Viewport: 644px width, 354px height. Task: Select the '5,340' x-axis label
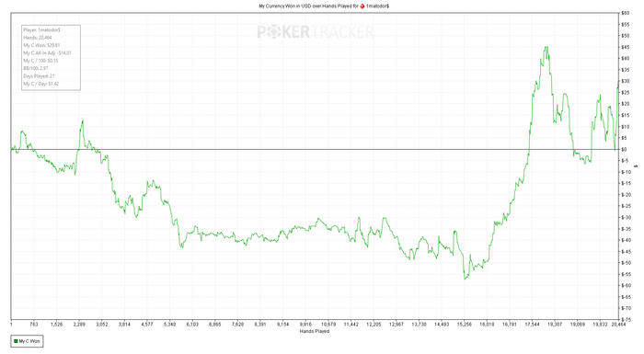169,325
